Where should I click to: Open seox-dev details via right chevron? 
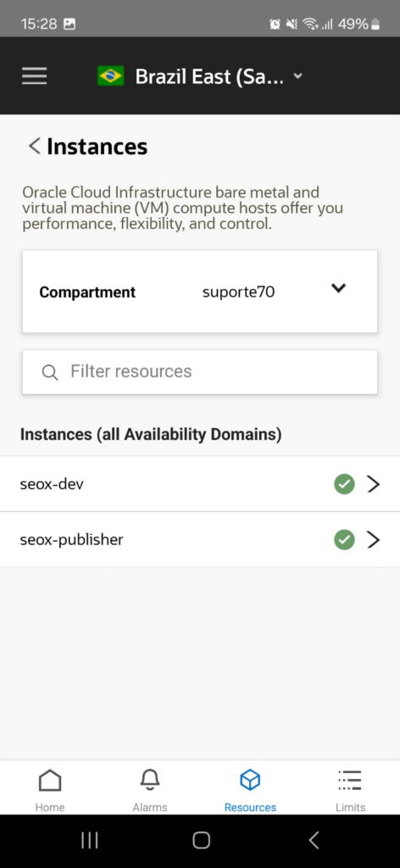pyautogui.click(x=374, y=484)
